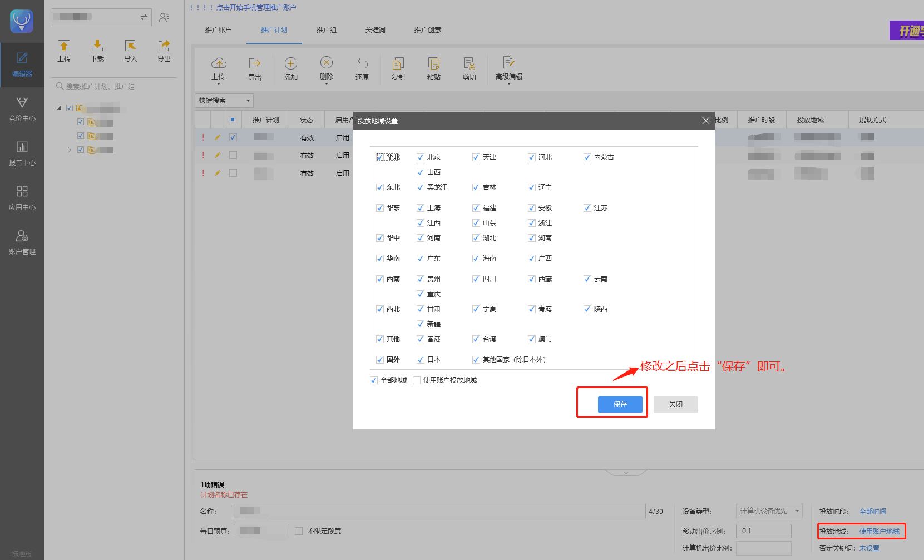Open 高级编辑 toolbar menu
The image size is (924, 560).
509,69
